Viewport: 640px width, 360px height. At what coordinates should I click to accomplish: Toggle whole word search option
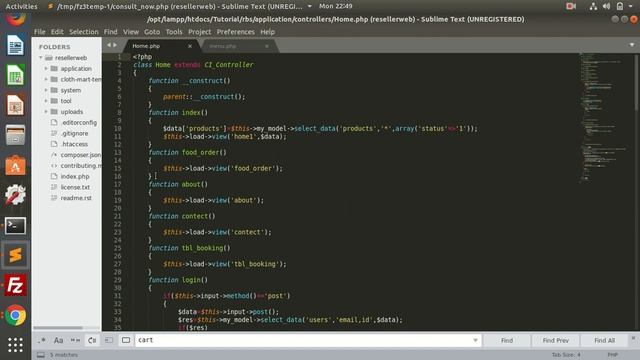pyautogui.click(x=75, y=340)
